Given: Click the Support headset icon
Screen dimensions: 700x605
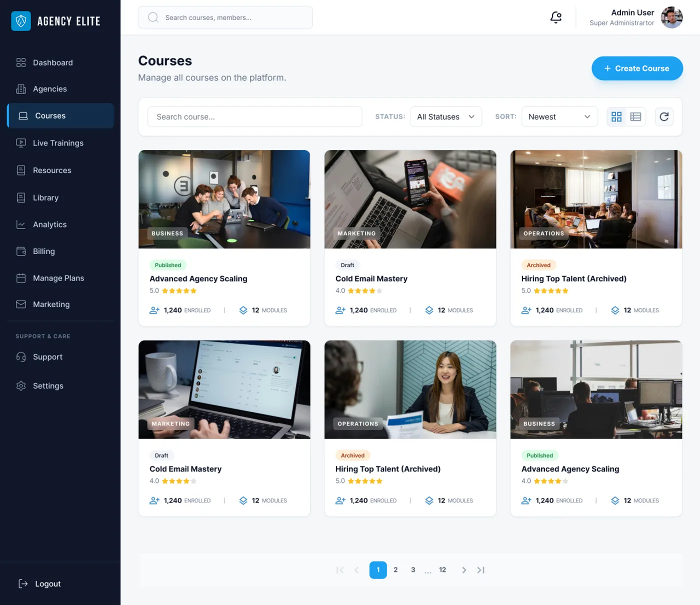Looking at the screenshot, I should pos(21,356).
